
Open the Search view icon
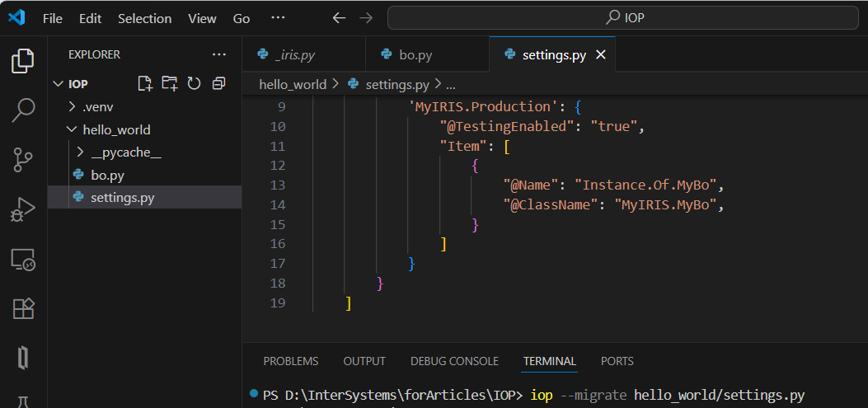(x=23, y=110)
